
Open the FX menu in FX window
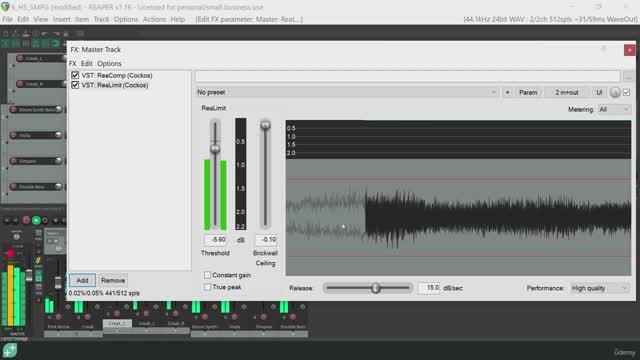73,64
